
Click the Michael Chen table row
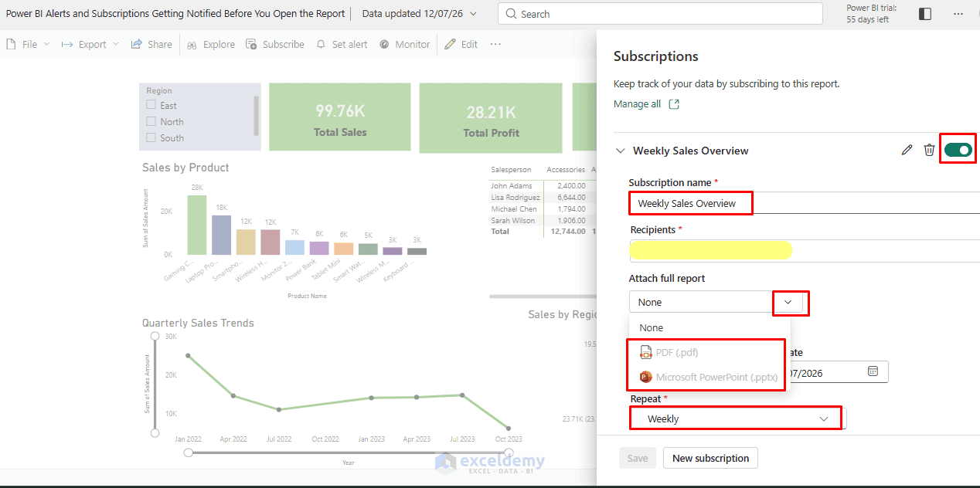click(x=543, y=208)
